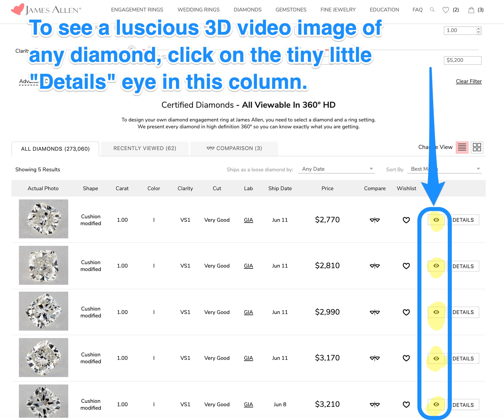The height and width of the screenshot is (420, 504).
Task: Click the $5,200 maximum price field
Action: (462, 60)
